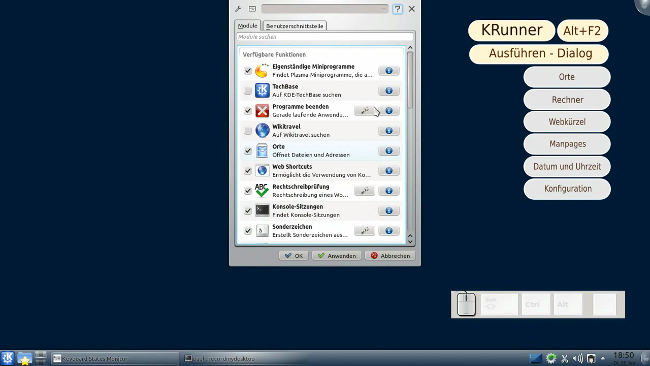Uncheck the Sonderzeichen module
This screenshot has width=650, height=366.
click(x=248, y=230)
